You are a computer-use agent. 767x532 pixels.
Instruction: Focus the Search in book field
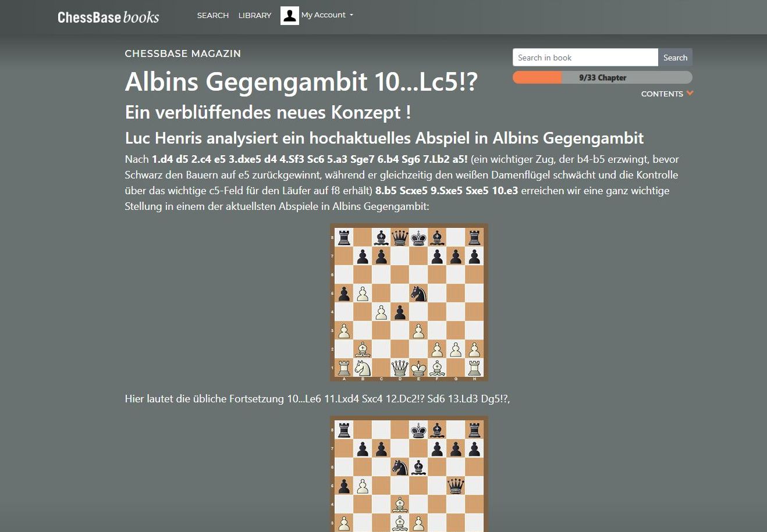[585, 58]
